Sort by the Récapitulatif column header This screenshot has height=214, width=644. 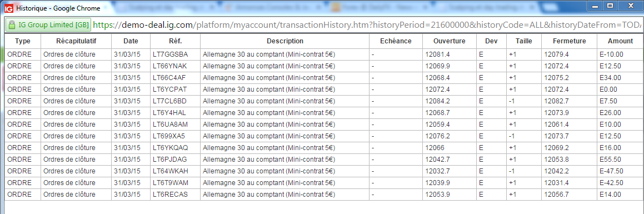tap(76, 41)
